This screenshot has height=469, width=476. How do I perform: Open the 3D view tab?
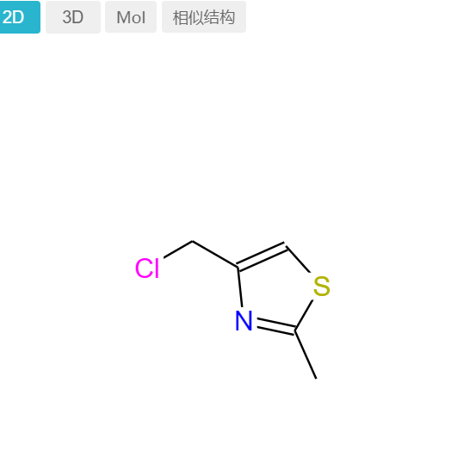[x=73, y=17]
